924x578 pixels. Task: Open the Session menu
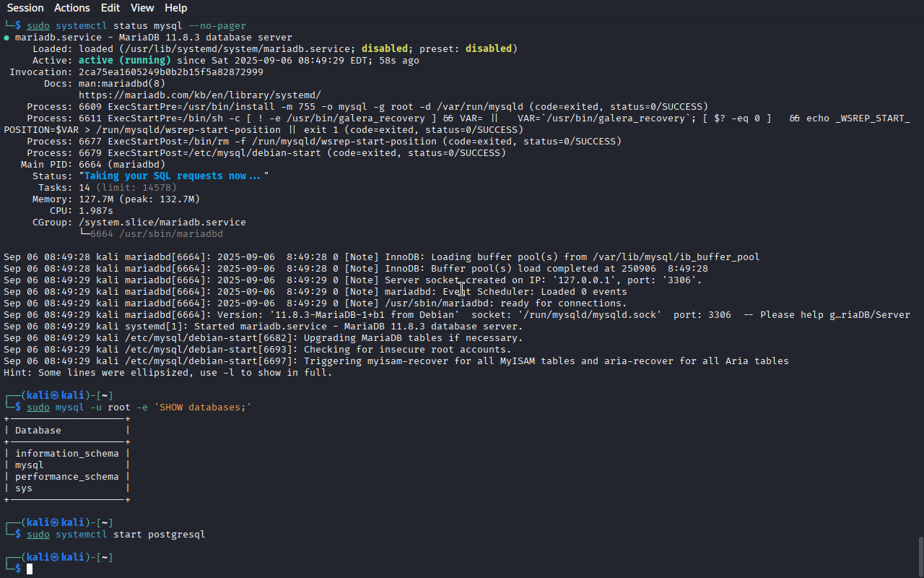(x=25, y=8)
